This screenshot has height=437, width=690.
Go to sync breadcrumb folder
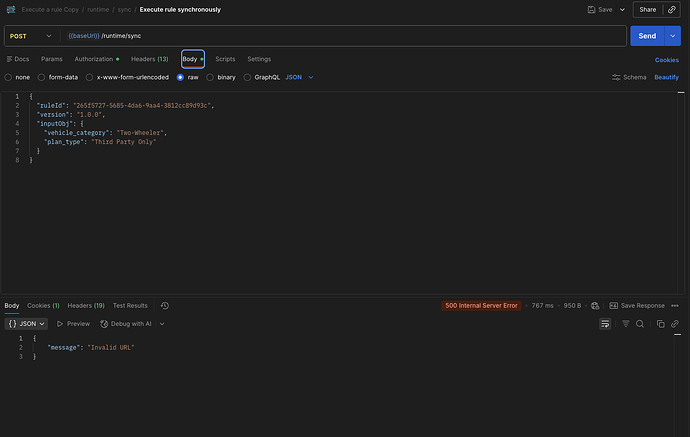click(124, 9)
